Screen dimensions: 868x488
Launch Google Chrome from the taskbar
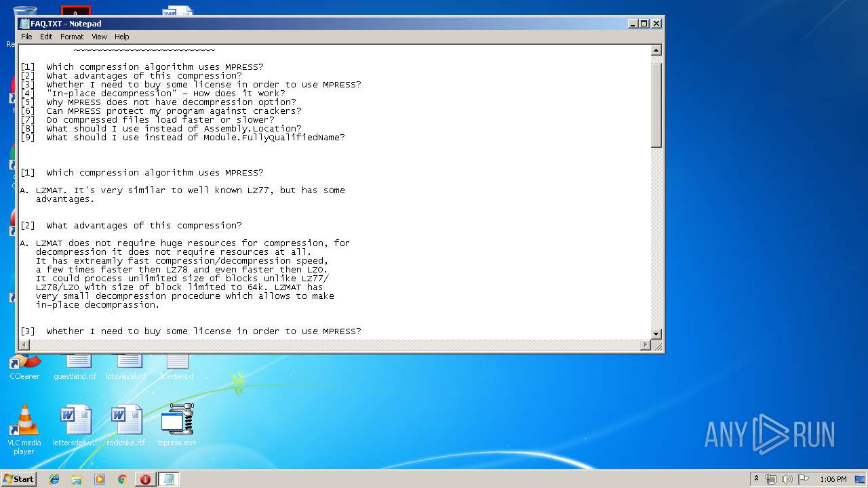coord(123,479)
